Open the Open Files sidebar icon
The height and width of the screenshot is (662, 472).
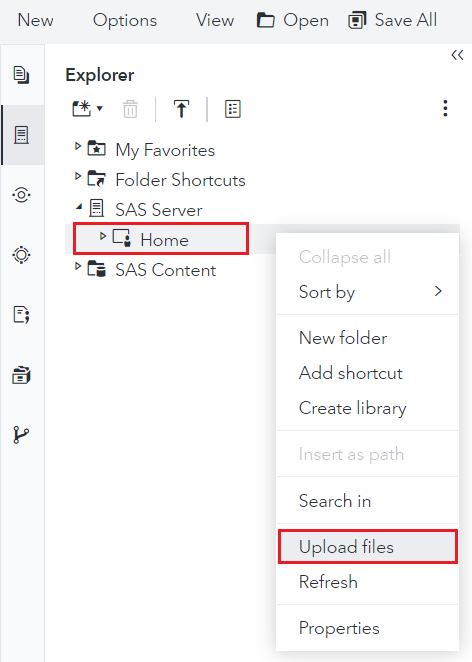(x=22, y=75)
